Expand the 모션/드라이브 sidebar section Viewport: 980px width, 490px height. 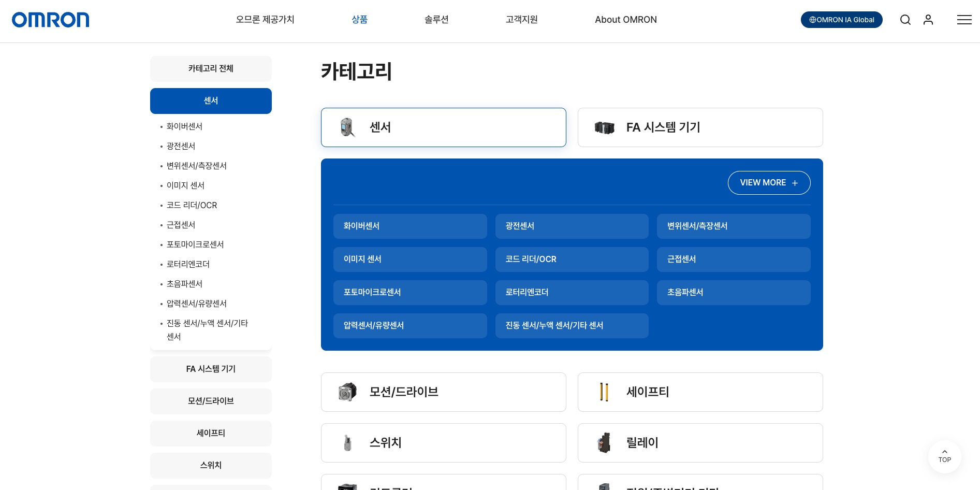pos(211,401)
